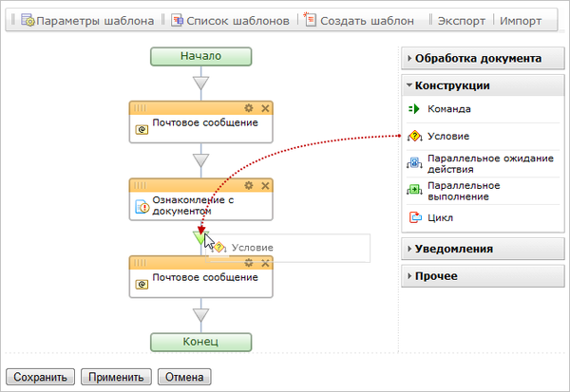
Task: Click the Начало workflow node
Action: (x=200, y=56)
